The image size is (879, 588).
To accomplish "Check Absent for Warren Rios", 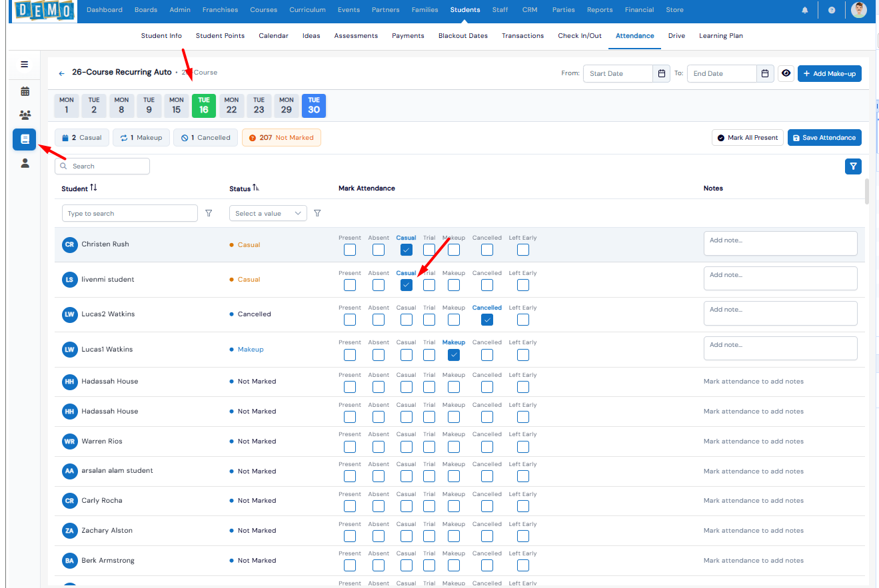I will point(379,446).
